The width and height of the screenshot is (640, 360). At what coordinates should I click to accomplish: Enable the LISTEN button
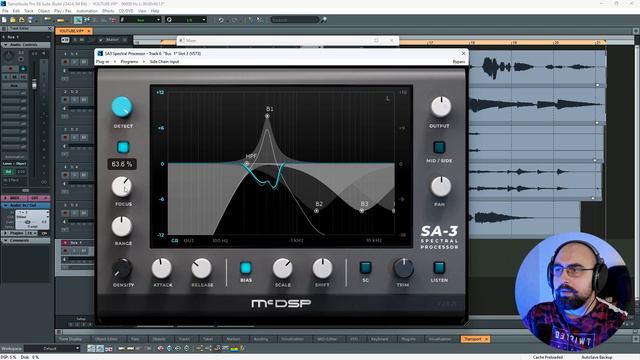439,268
